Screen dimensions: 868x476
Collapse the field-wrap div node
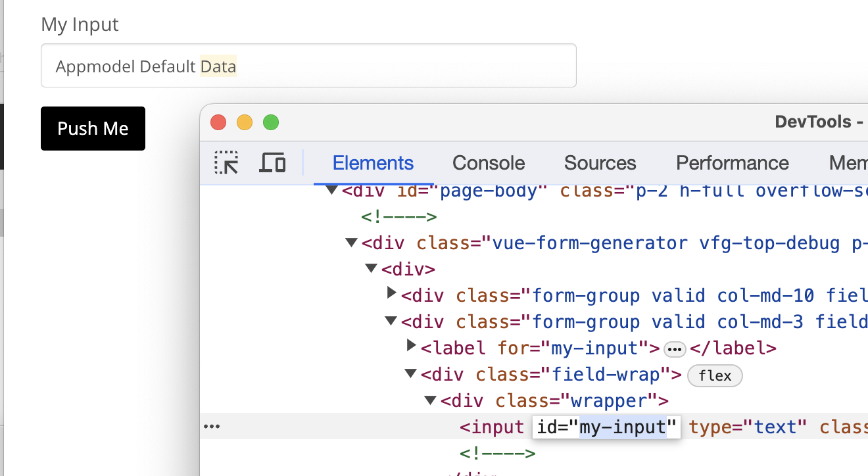(x=411, y=374)
